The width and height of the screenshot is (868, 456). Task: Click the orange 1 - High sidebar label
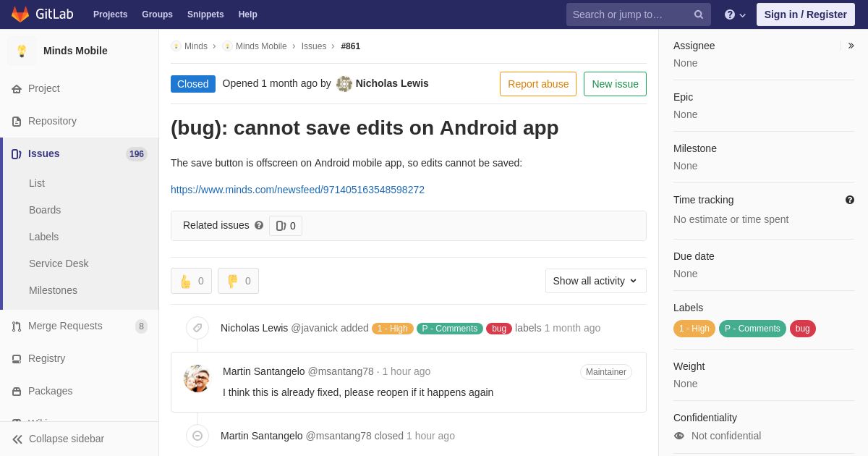coord(694,329)
